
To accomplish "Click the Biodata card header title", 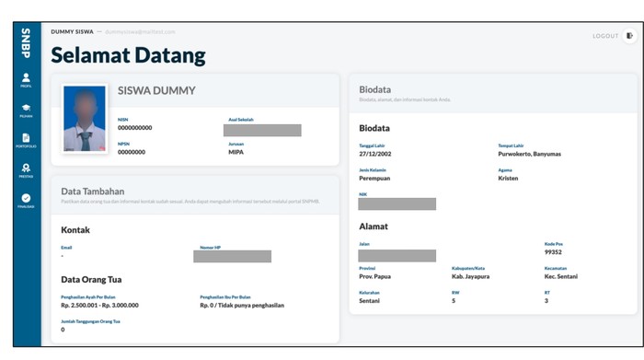I will click(x=375, y=89).
